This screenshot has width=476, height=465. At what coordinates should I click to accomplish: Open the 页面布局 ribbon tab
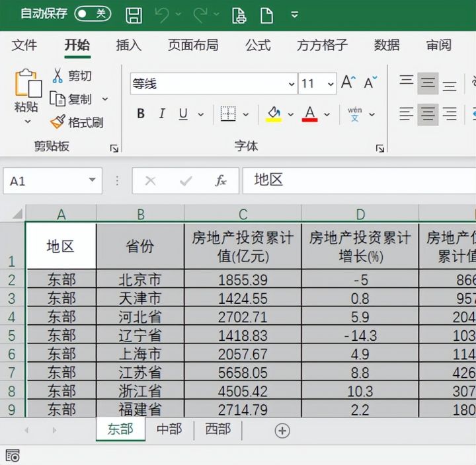pyautogui.click(x=193, y=45)
